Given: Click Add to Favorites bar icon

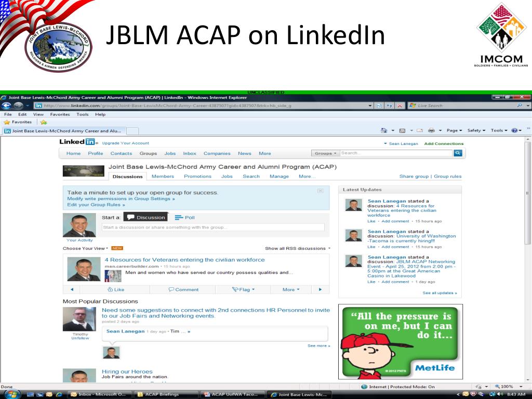Looking at the screenshot, I should pyautogui.click(x=44, y=122).
